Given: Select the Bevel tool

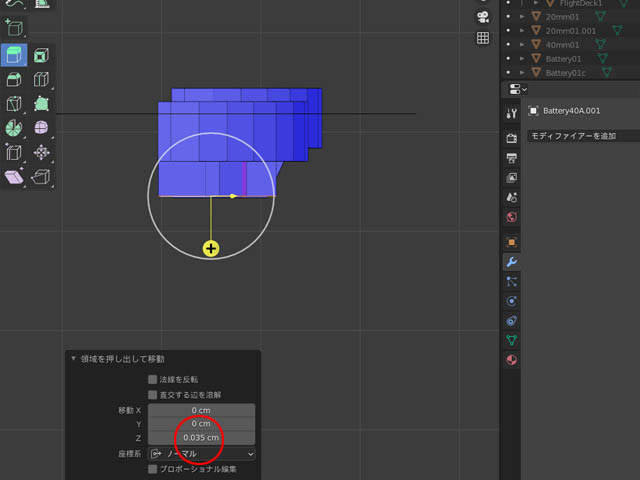Looking at the screenshot, I should click(14, 79).
